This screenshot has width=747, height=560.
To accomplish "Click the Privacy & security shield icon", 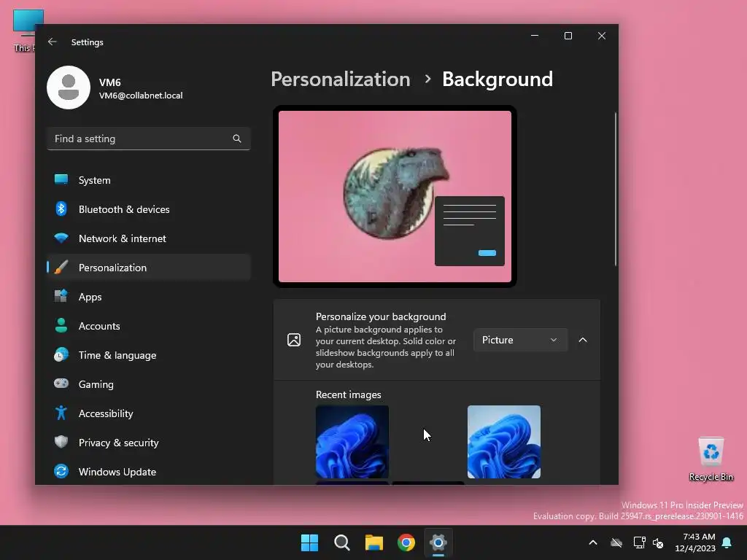I will click(x=61, y=442).
